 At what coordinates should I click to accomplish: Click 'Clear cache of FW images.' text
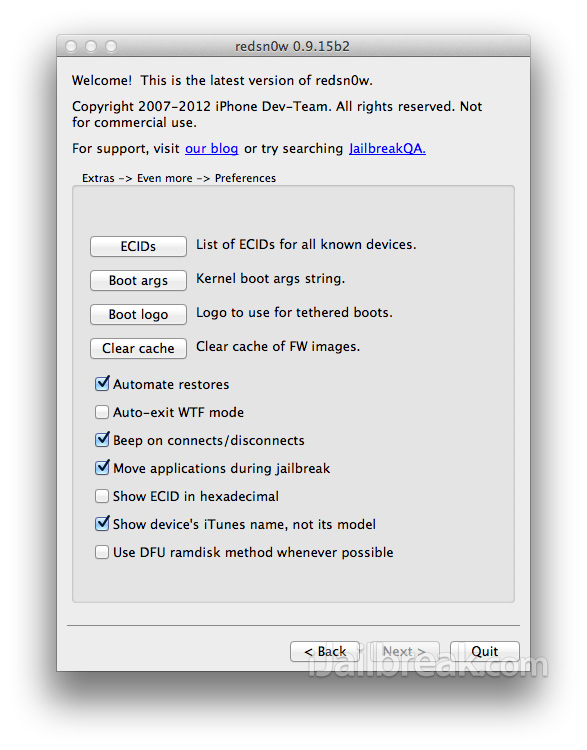coord(278,346)
